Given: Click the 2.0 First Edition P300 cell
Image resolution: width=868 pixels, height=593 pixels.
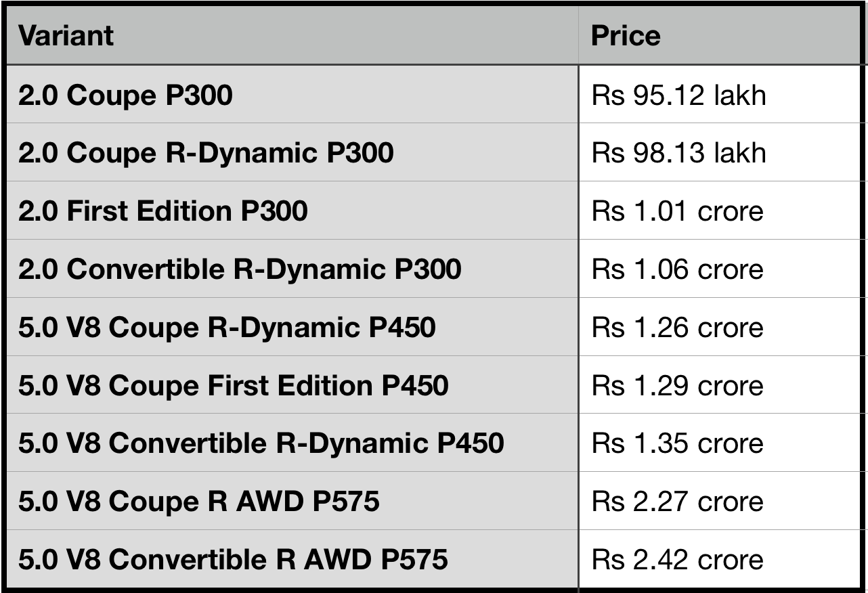Looking at the screenshot, I should coord(162,211).
